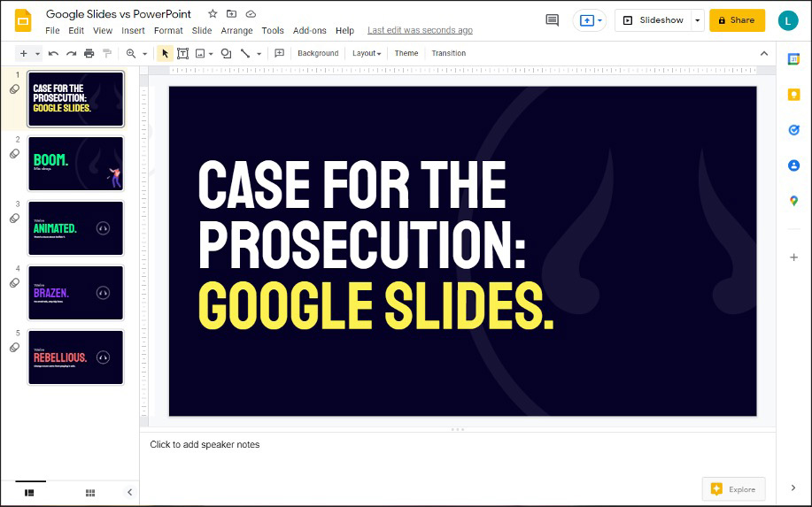The height and width of the screenshot is (507, 812).
Task: Move presentation to a folder icon
Action: click(231, 14)
